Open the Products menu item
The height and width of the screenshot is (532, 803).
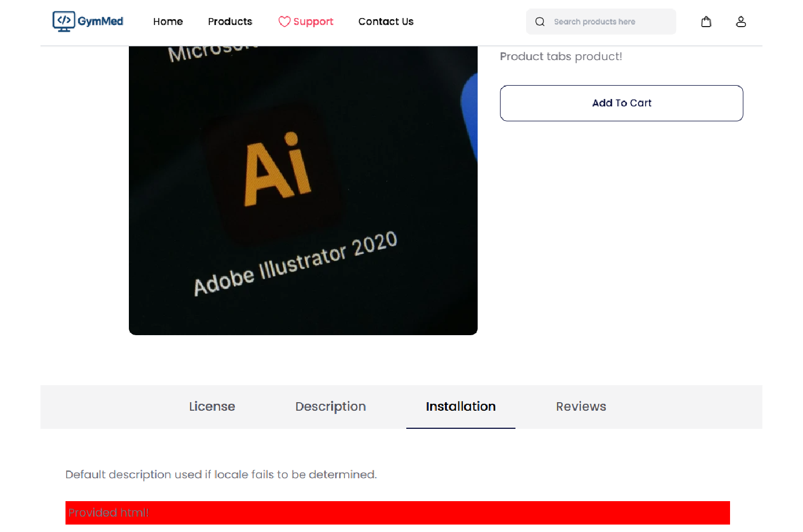tap(230, 22)
